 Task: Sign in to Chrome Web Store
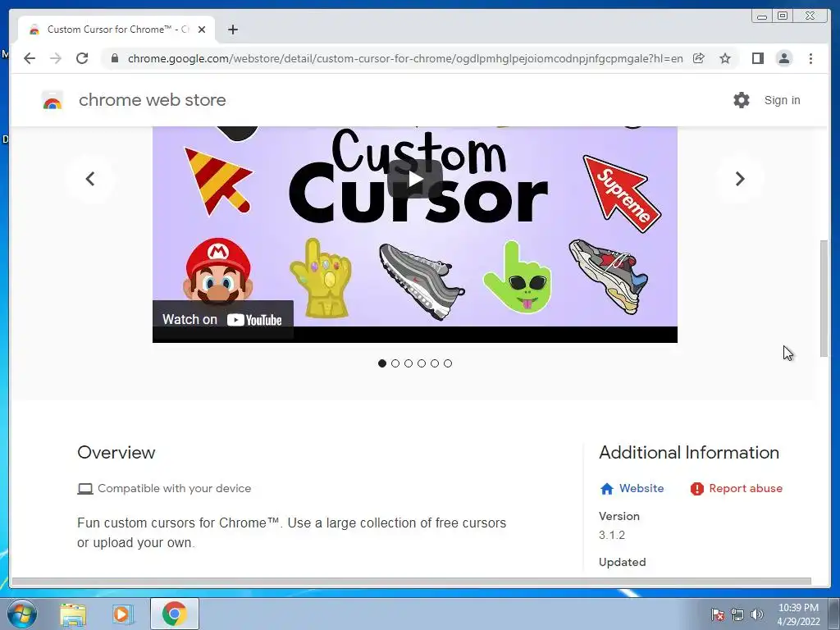coord(782,100)
